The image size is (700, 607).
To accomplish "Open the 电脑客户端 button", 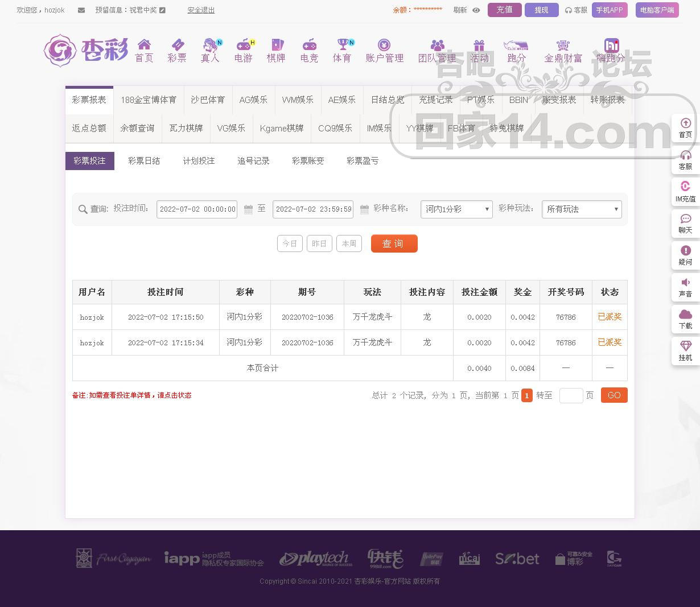I will coord(657,10).
